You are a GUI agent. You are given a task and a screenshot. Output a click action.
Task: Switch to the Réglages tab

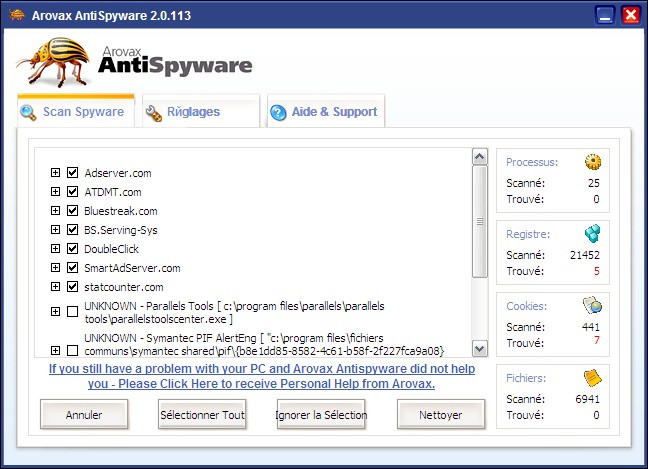[201, 111]
